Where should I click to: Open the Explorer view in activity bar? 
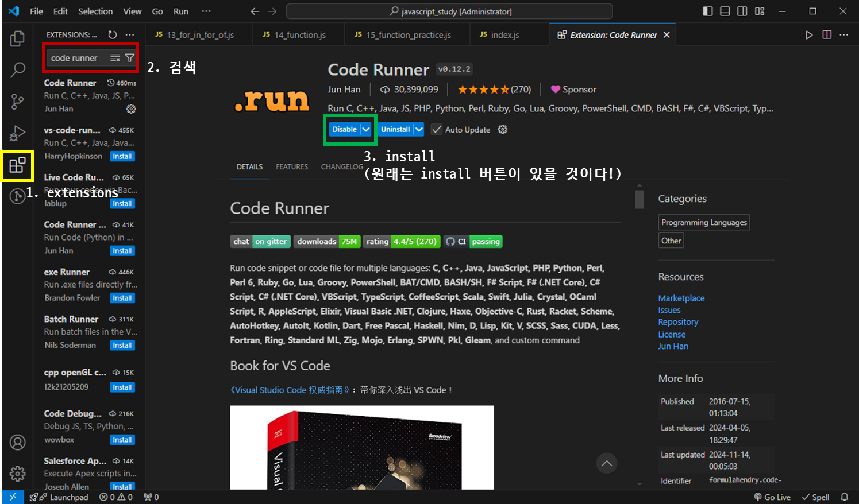pos(18,38)
